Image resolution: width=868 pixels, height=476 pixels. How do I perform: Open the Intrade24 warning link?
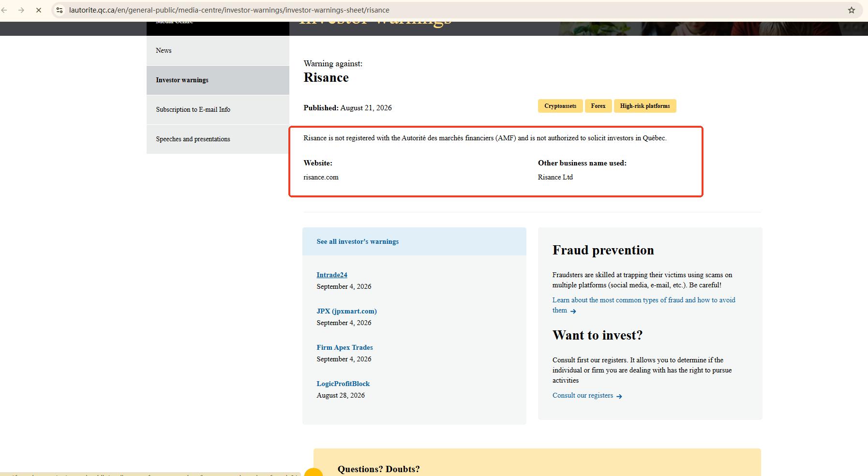[332, 275]
